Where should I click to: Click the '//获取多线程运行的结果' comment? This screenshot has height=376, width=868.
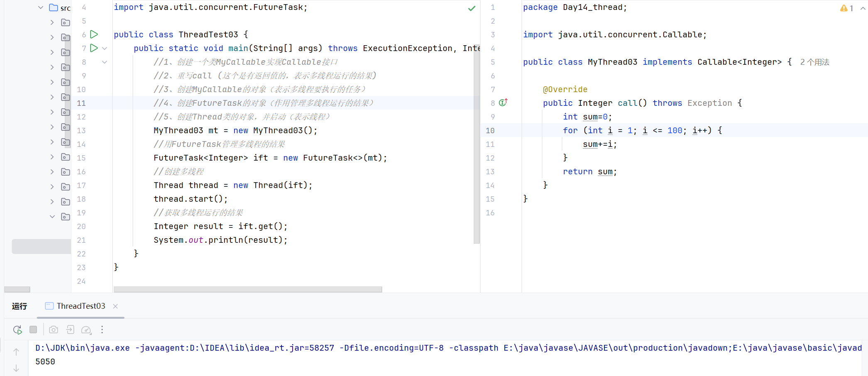pyautogui.click(x=198, y=212)
